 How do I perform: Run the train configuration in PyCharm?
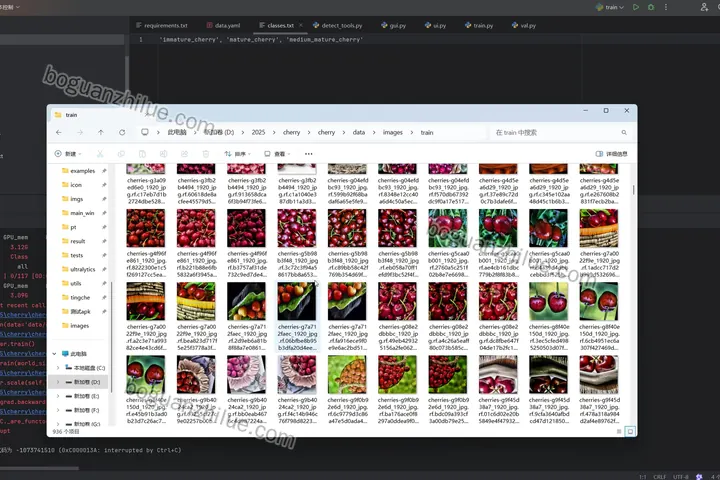tap(636, 7)
